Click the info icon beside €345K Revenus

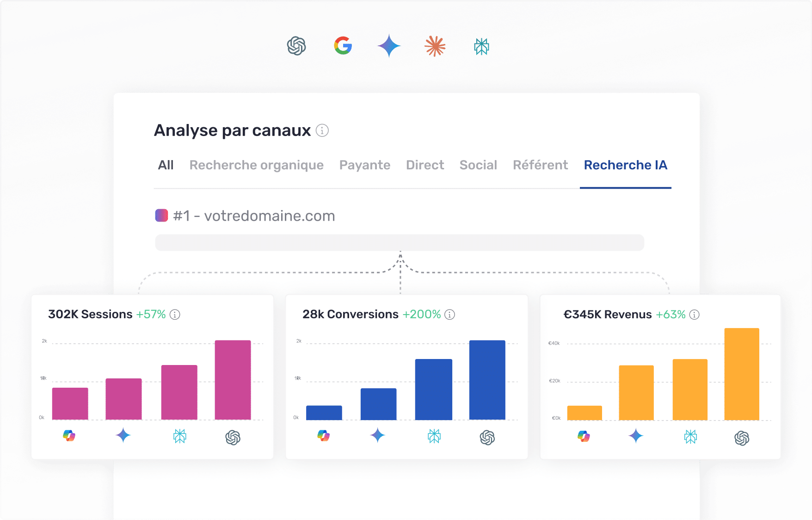694,314
